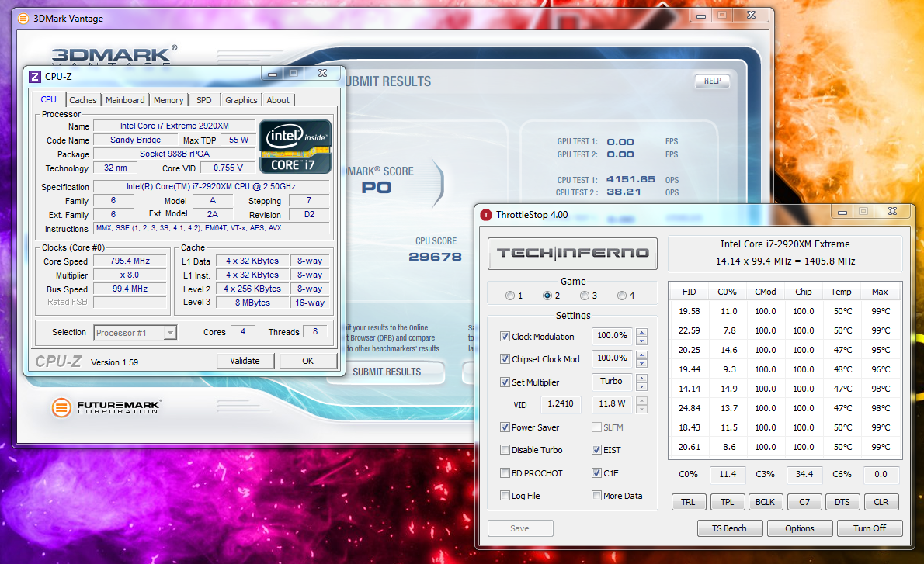The image size is (924, 564).
Task: Click the CPU SCORE value 29678
Action: coord(435,257)
